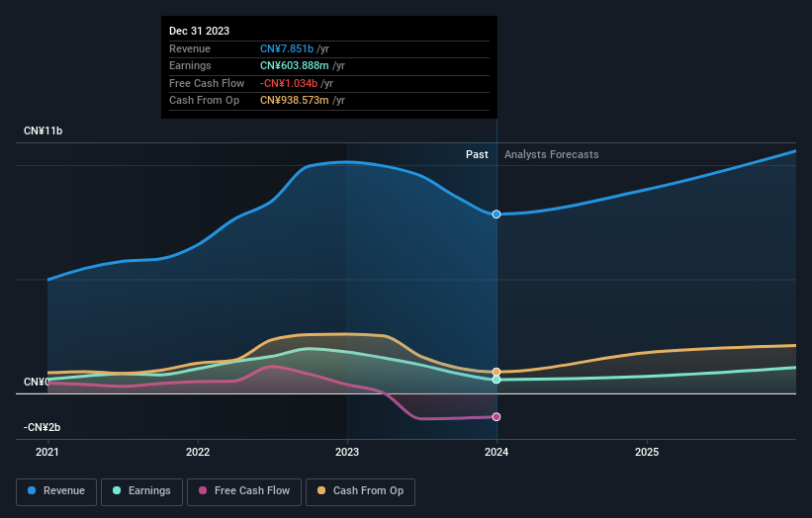
Task: Toggle the Revenue legend series
Action: pos(56,491)
